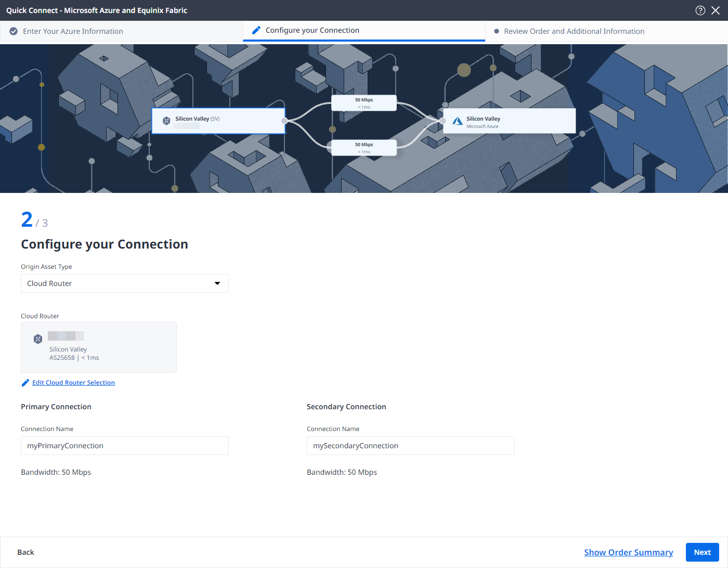Go to Enter Your Azure Information tab
Viewport: 728px width, 572px height.
[x=73, y=31]
